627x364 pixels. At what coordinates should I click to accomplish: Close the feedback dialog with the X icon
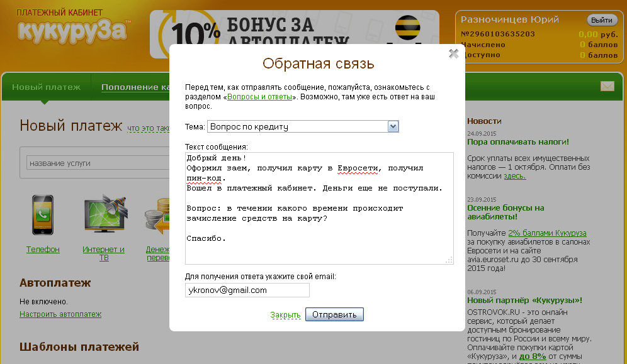pyautogui.click(x=453, y=53)
